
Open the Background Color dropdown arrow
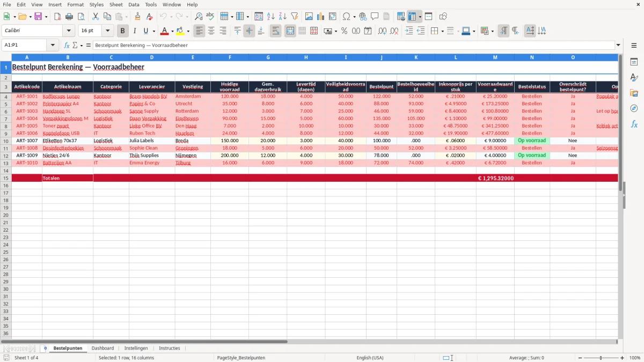pyautogui.click(x=188, y=31)
